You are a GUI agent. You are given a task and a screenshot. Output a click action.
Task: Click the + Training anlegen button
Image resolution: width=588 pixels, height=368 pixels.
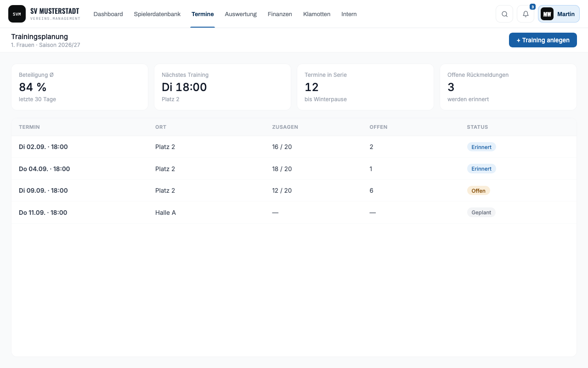tap(543, 40)
